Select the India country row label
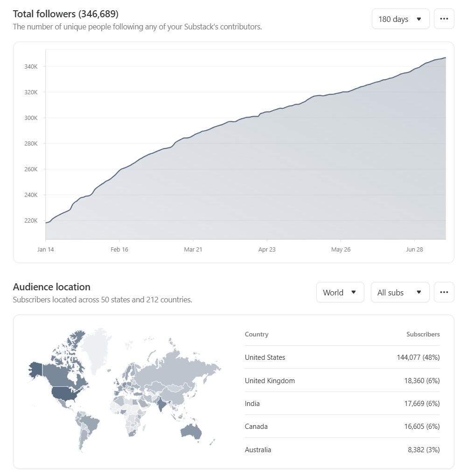Viewport: 460px width, 476px height. (x=252, y=404)
